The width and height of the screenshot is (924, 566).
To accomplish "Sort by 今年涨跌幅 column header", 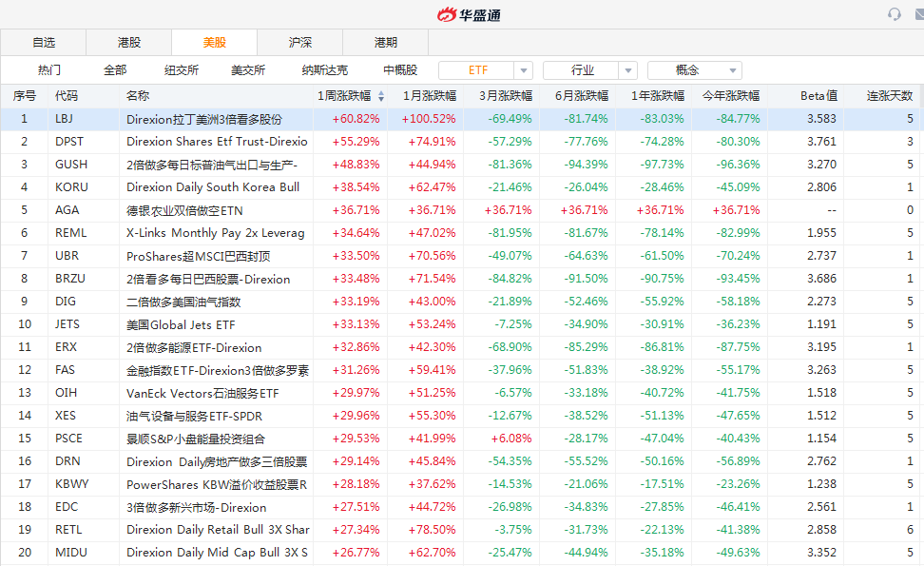I will coord(731,96).
